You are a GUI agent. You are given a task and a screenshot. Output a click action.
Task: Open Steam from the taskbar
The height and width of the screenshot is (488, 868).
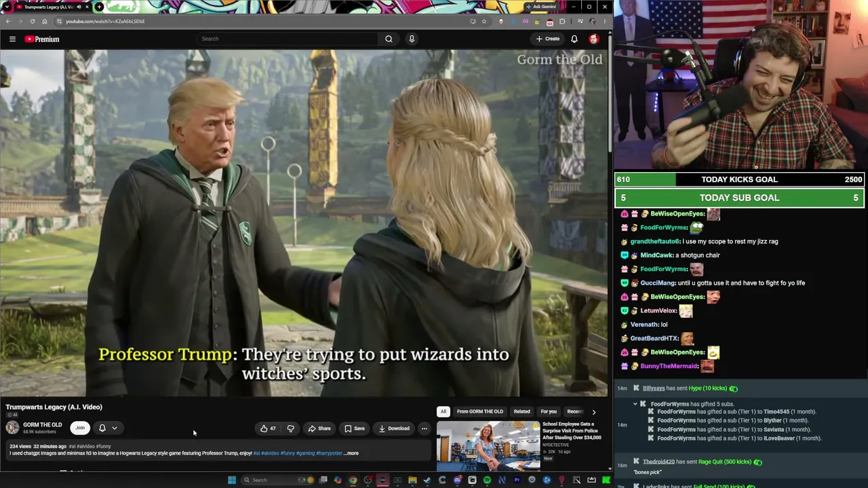coord(427,480)
